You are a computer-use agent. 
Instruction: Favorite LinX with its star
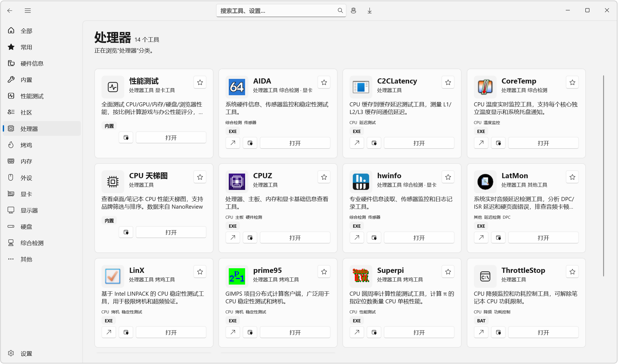[x=200, y=272]
